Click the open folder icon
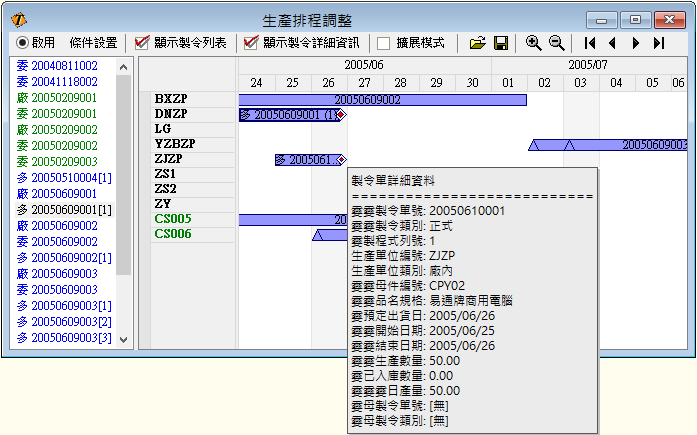Image resolution: width=697 pixels, height=435 pixels. coord(478,43)
